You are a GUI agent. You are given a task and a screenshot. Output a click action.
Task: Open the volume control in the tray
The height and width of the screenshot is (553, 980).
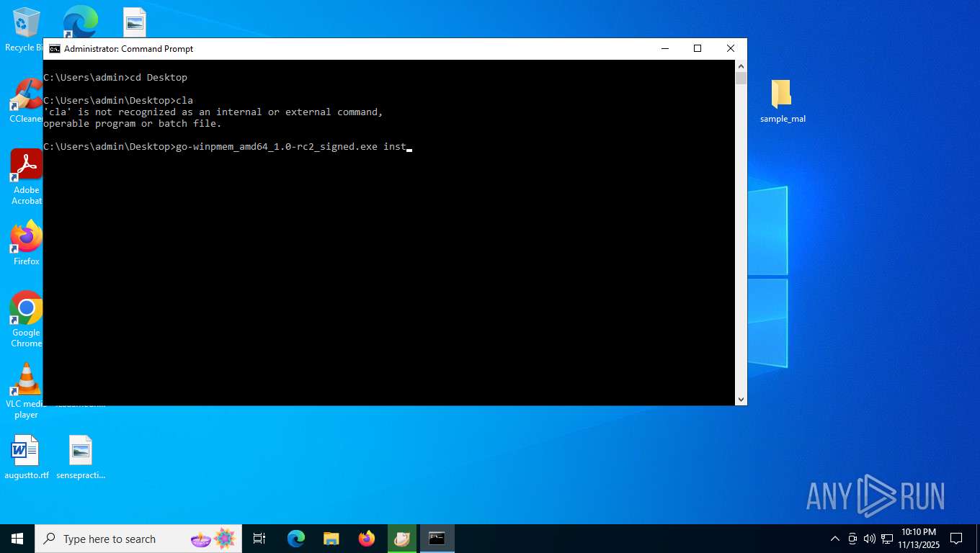click(x=869, y=539)
